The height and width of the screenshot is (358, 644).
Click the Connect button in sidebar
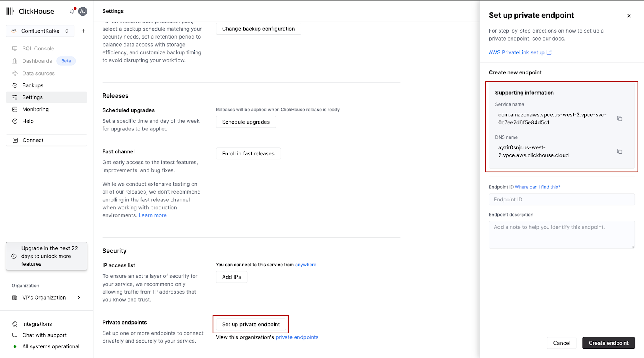46,140
